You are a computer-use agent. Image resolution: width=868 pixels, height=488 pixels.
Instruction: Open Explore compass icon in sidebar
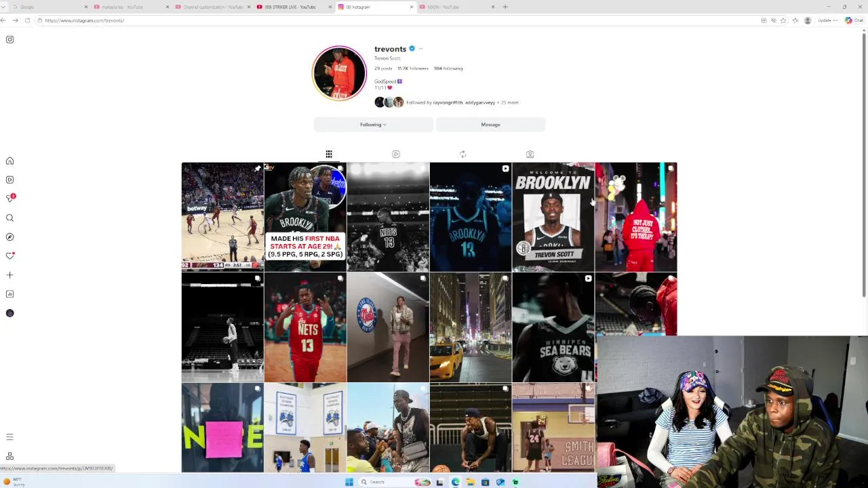(9, 237)
